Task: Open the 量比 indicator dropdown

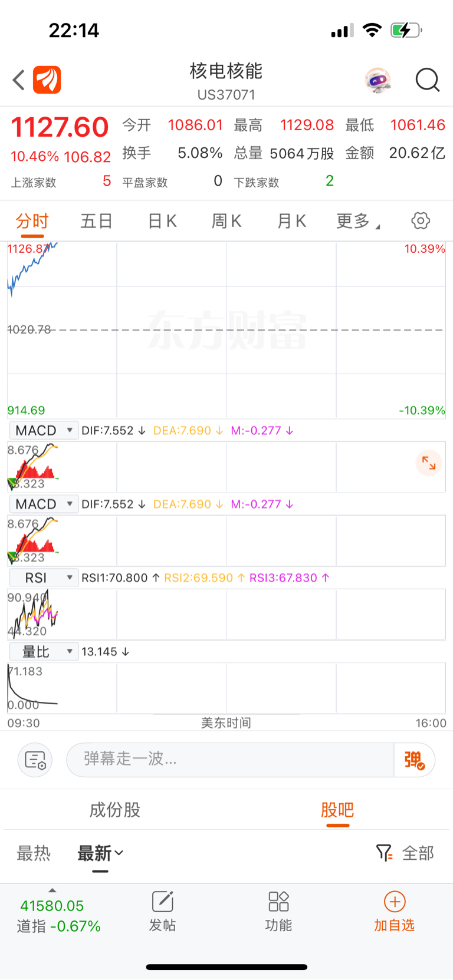Action: [44, 651]
